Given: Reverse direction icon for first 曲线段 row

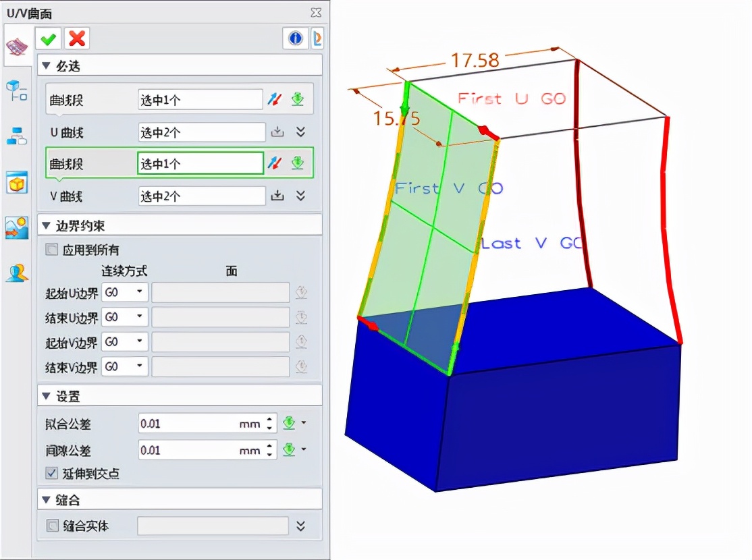Looking at the screenshot, I should click(274, 99).
